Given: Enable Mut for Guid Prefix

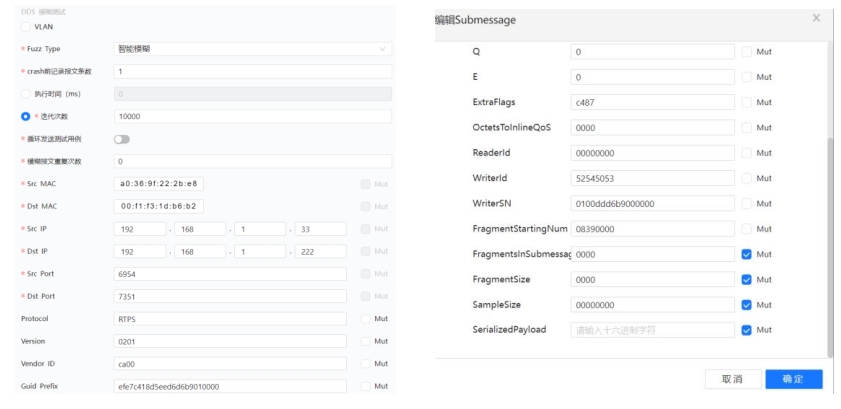Looking at the screenshot, I should click(365, 386).
